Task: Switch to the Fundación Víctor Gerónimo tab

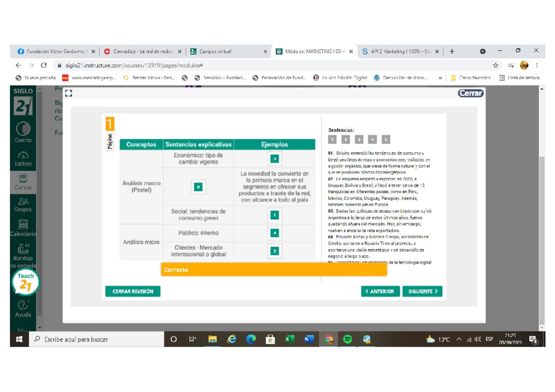Action: pos(56,51)
